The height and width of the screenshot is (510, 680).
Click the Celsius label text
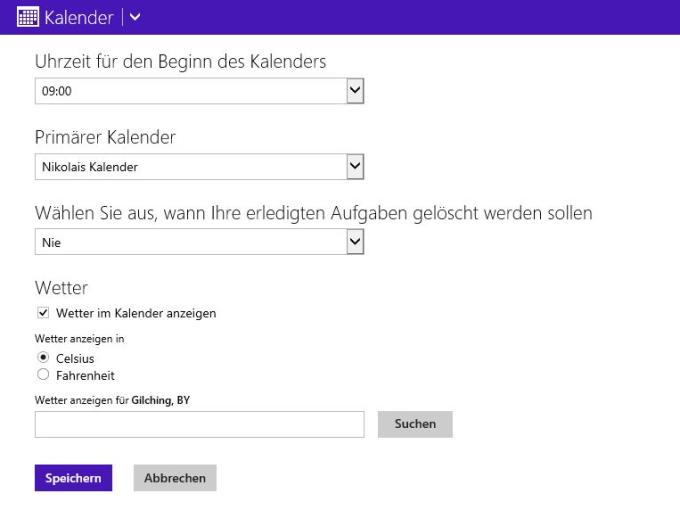[x=75, y=359]
